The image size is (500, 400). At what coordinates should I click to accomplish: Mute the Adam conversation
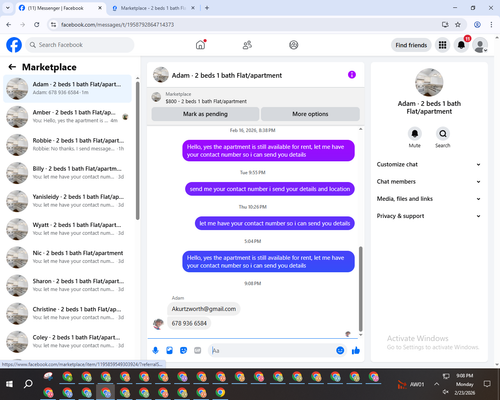(x=415, y=134)
